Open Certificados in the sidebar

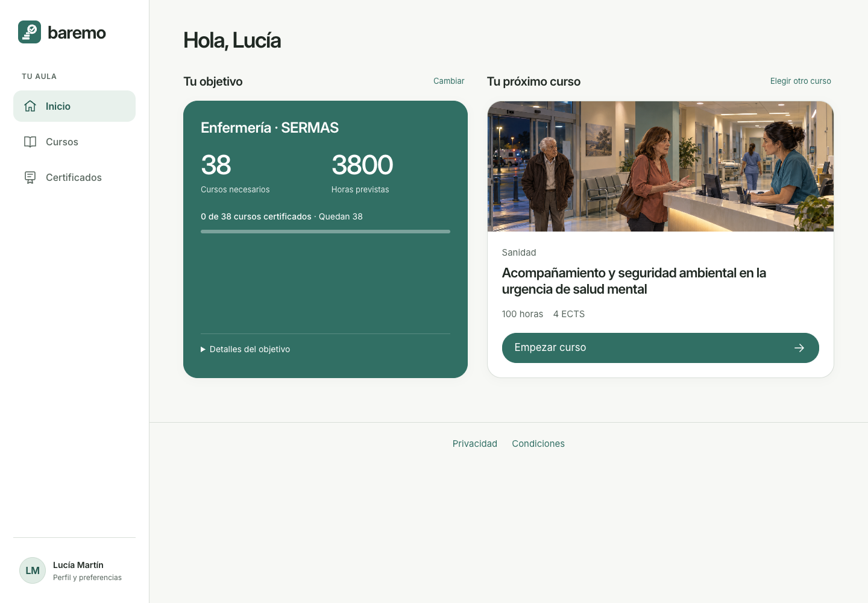point(74,177)
